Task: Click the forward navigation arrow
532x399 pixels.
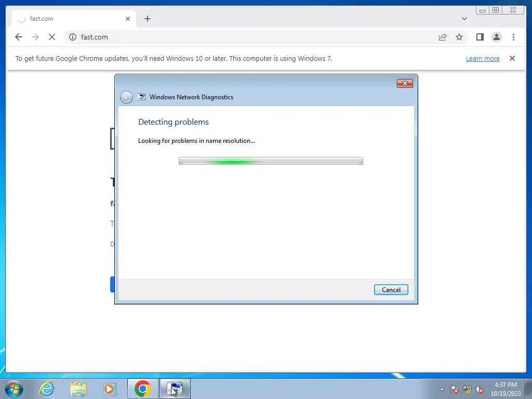Action: [35, 37]
